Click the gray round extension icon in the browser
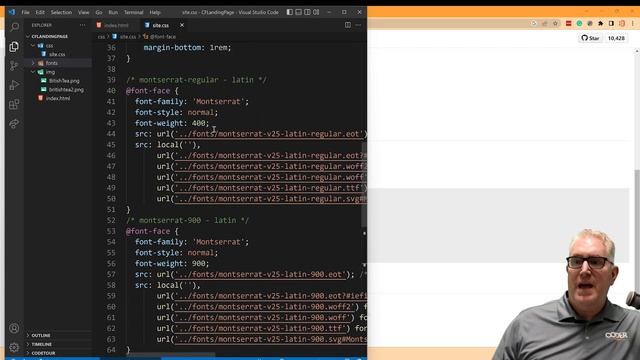This screenshot has height=360, width=640. [590, 24]
